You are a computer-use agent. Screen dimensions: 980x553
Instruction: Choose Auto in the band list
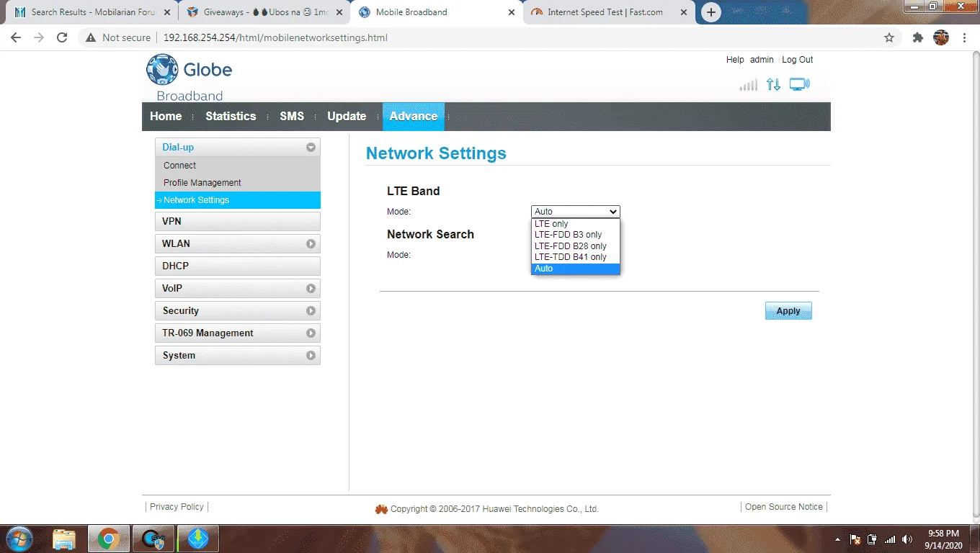pos(576,269)
